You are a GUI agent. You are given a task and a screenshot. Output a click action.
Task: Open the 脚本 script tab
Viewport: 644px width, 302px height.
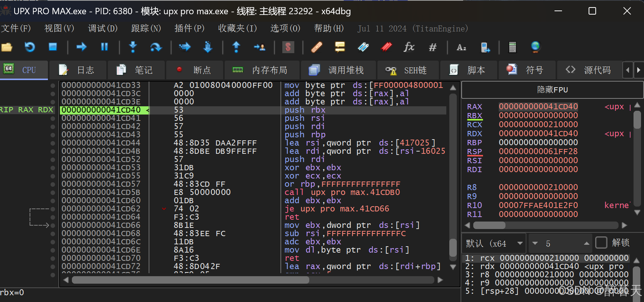click(x=469, y=70)
